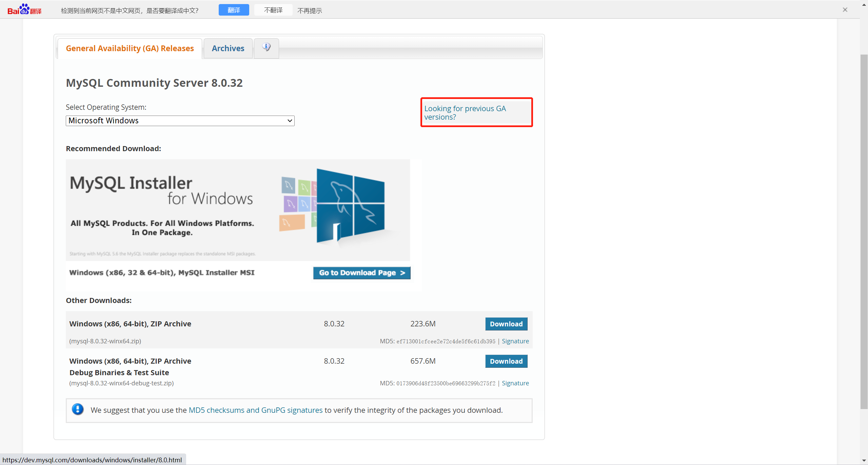This screenshot has width=868, height=465.
Task: Click the scrollbar down arrow
Action: tap(864, 461)
